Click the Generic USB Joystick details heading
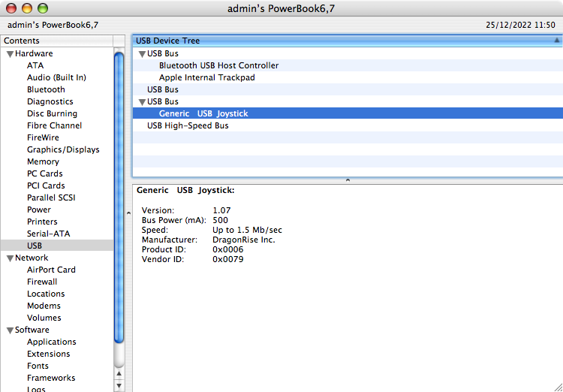Image resolution: width=563 pixels, height=392 pixels. [x=185, y=191]
